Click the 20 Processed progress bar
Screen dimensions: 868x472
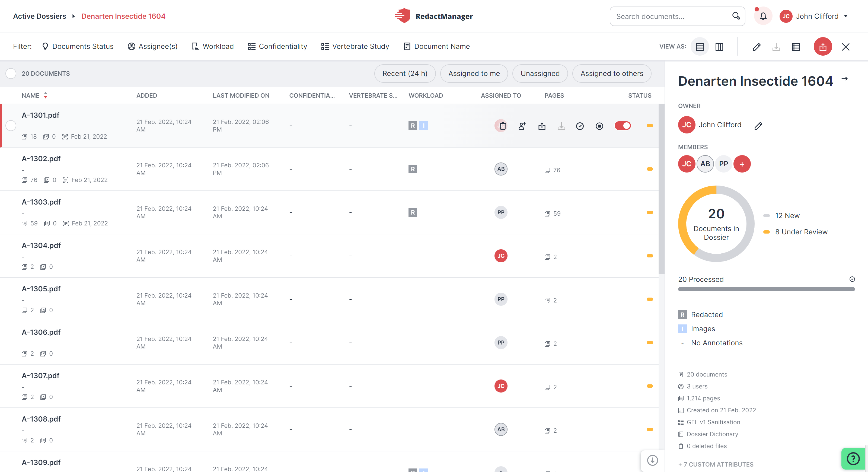coord(766,289)
